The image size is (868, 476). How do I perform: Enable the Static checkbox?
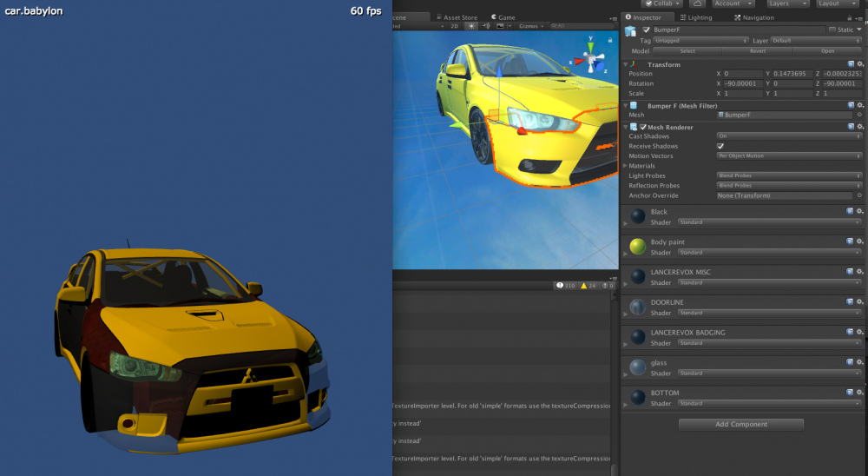coord(833,30)
